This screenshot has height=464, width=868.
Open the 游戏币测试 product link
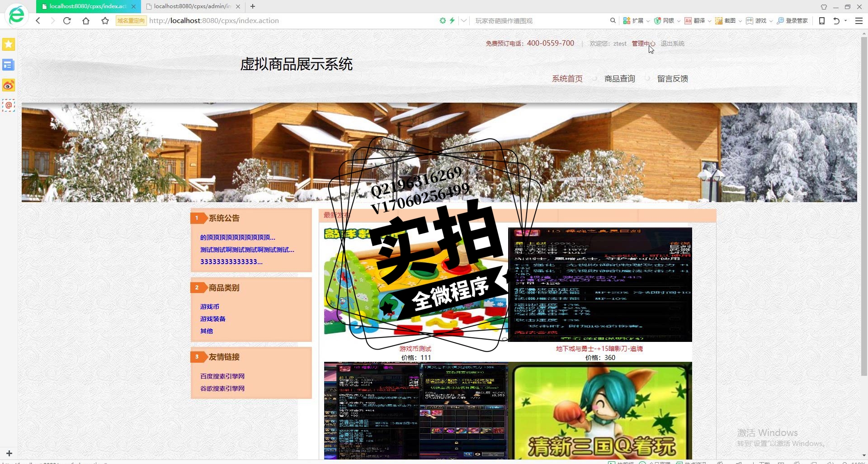coord(415,349)
